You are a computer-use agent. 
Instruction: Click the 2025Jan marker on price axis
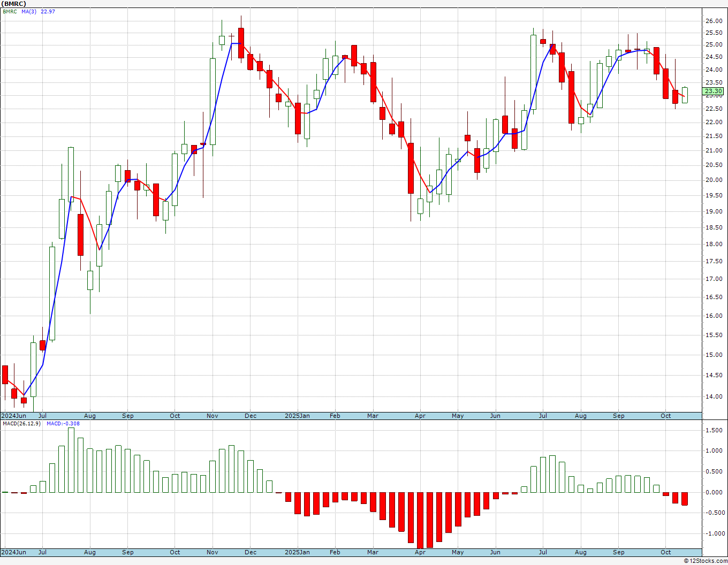click(x=297, y=416)
